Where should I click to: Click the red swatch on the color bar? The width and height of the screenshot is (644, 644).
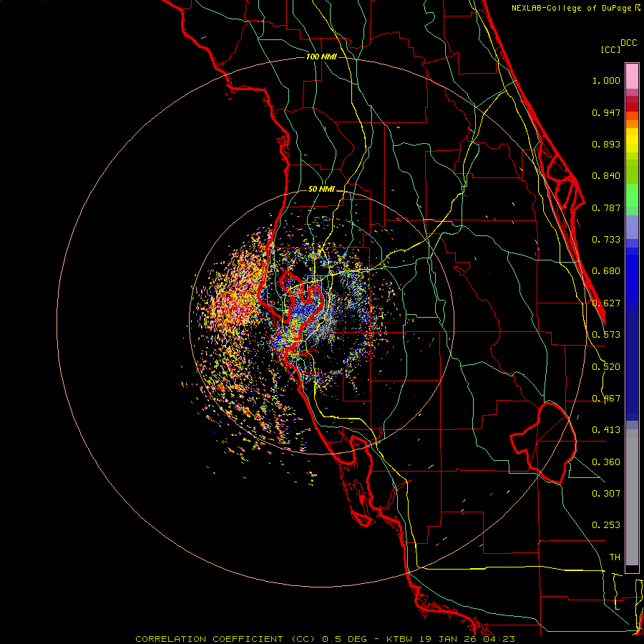[632, 107]
